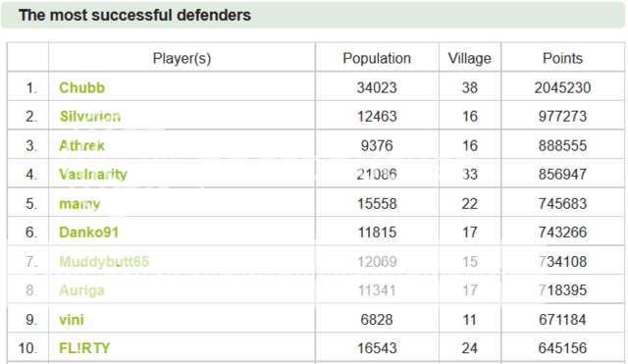
Task: Click population value 34023
Action: 377,87
